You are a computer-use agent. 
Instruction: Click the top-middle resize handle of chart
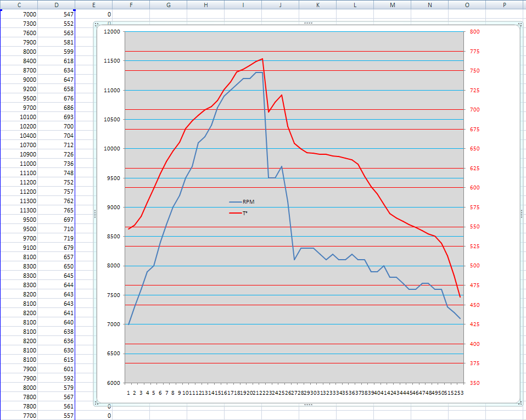click(308, 23)
